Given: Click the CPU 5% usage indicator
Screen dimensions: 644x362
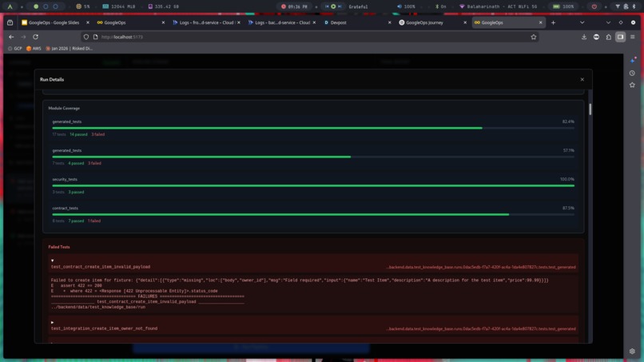Looking at the screenshot, I should point(83,6).
